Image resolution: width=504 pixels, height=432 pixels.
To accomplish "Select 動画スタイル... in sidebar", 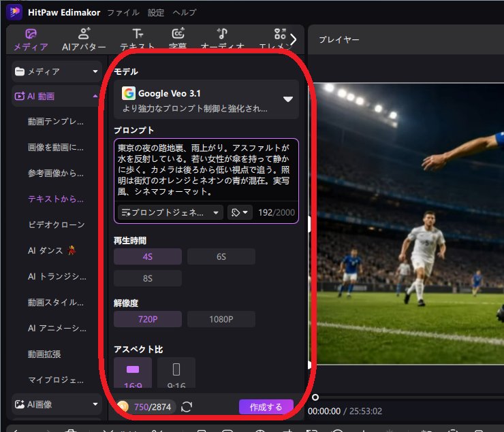I will [x=56, y=302].
